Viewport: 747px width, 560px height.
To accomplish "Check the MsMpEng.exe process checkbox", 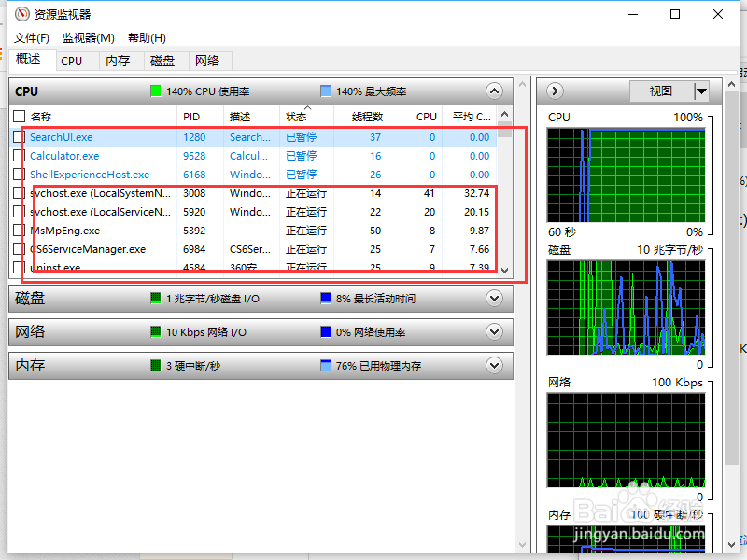I will coord(19,231).
